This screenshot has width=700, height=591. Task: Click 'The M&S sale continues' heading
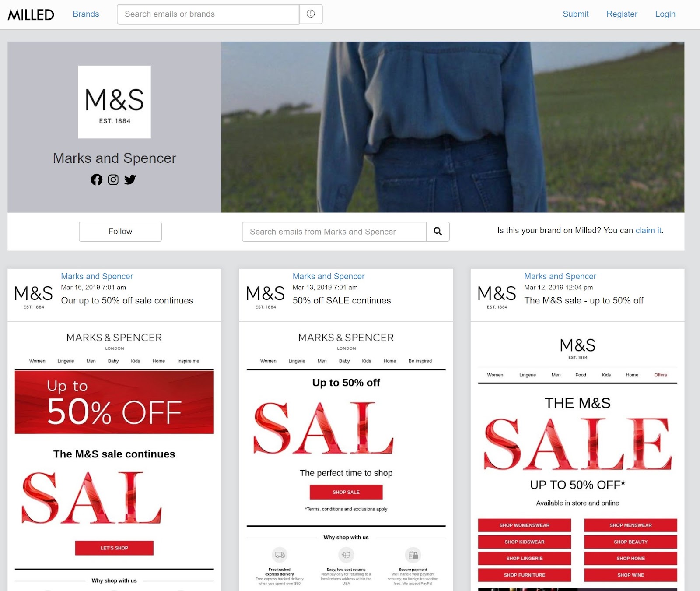[114, 454]
